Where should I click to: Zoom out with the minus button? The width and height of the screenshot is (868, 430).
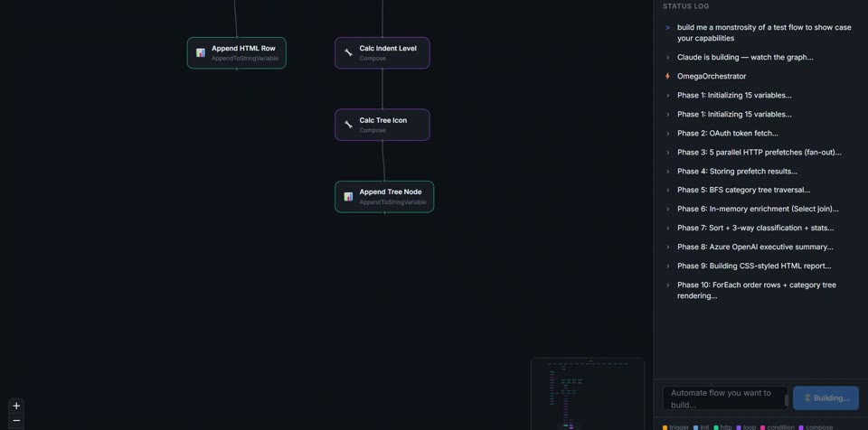(16, 421)
